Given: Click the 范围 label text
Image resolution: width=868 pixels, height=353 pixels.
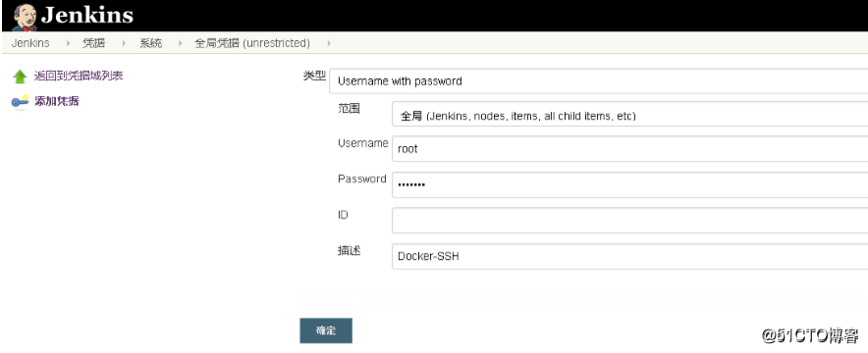Looking at the screenshot, I should click(349, 108).
